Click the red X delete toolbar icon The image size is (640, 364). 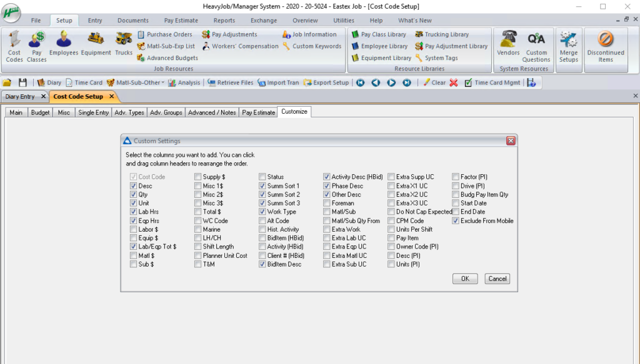click(454, 82)
